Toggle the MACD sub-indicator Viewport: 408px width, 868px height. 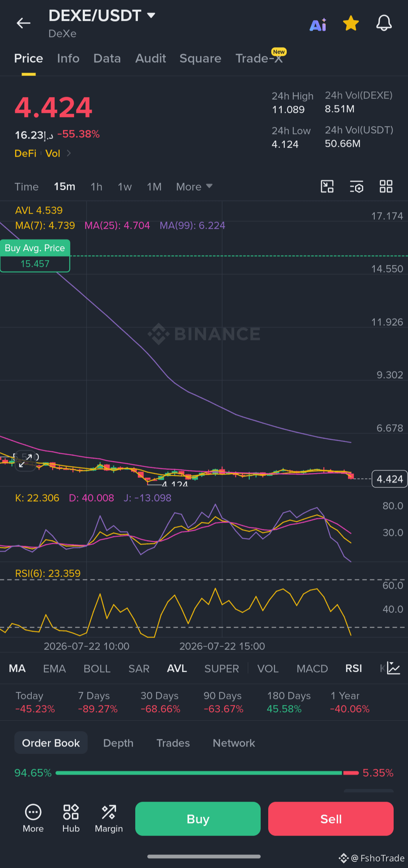click(312, 668)
